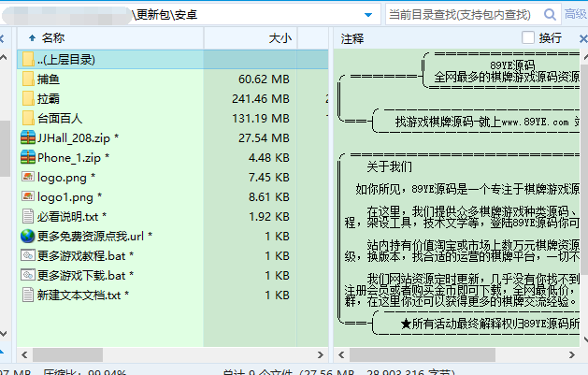The image size is (588, 375).
Task: Sort files by 大小 column header
Action: (280, 38)
